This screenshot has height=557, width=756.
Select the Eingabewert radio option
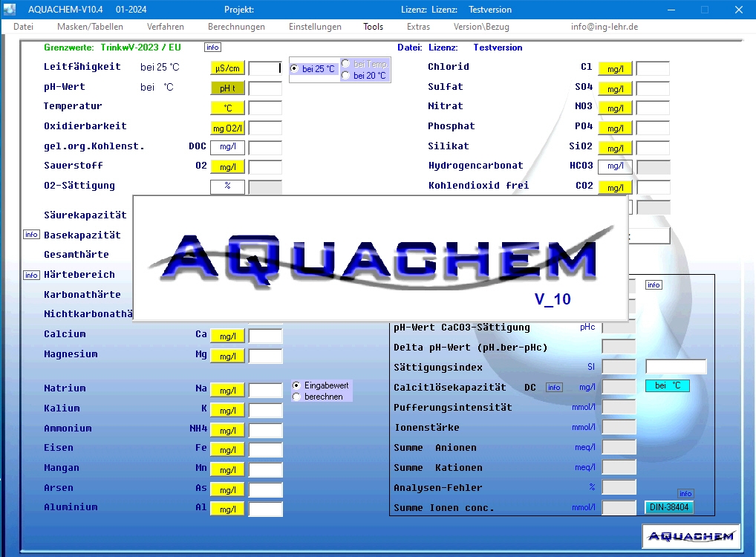(x=321, y=385)
